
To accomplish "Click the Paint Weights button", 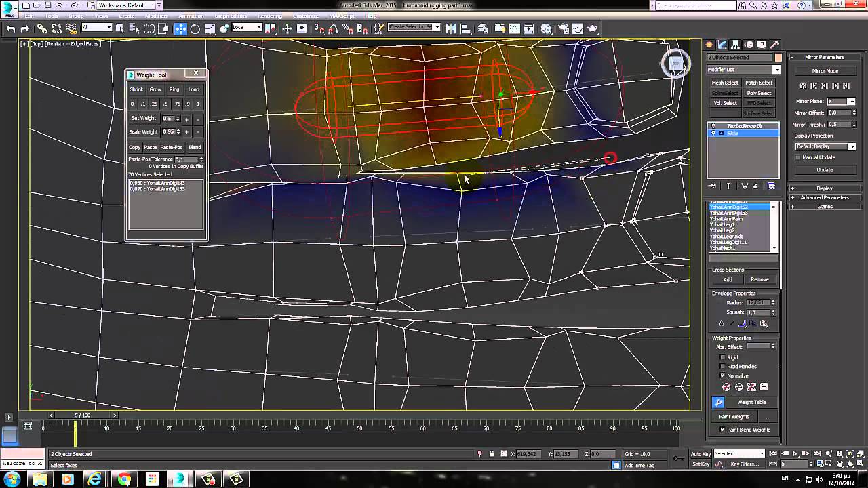I will click(x=734, y=417).
